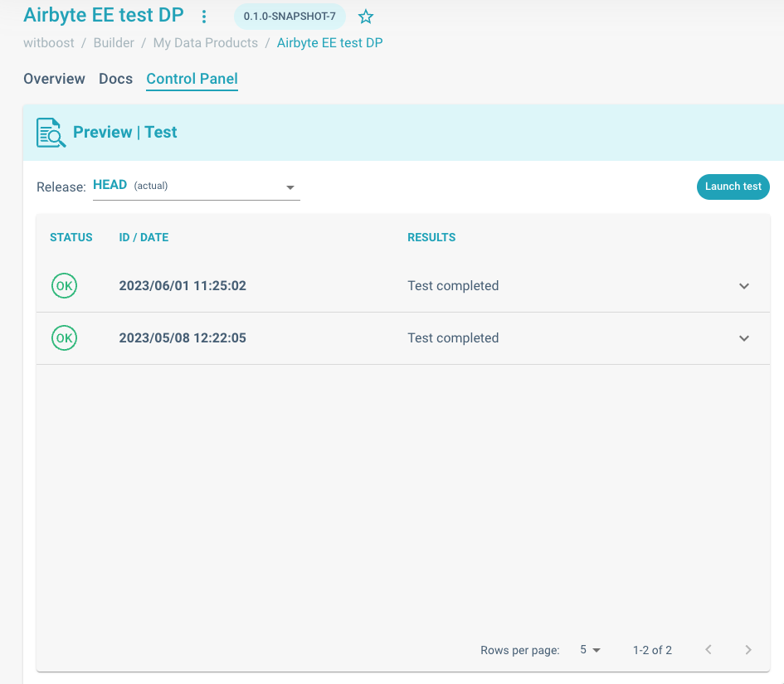
Task: Click the Preview Test document icon
Action: coord(51,133)
